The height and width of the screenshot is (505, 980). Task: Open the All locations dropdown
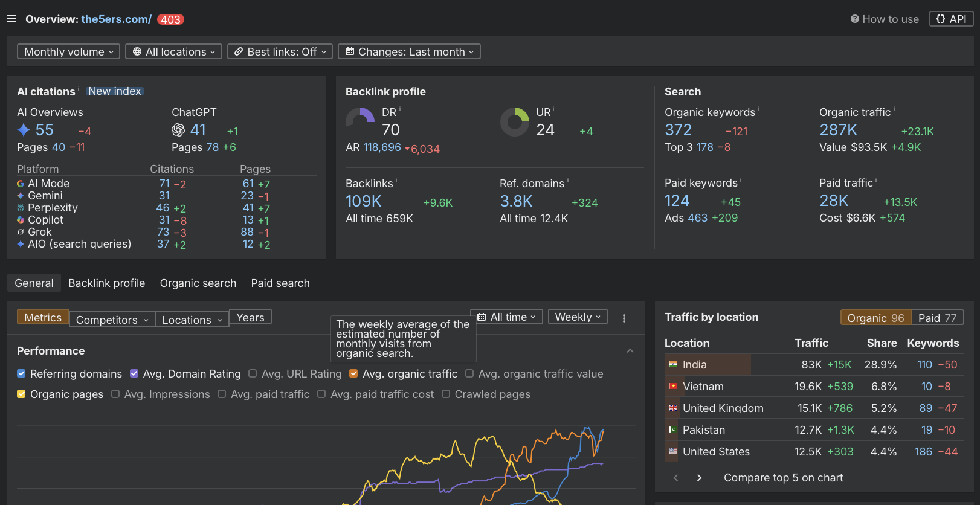173,52
